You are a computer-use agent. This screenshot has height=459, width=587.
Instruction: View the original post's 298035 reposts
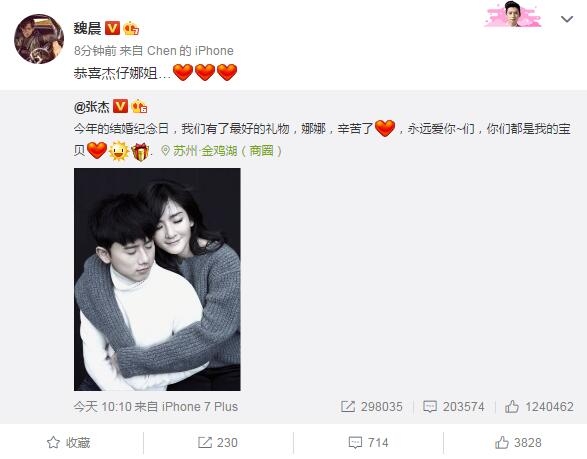pyautogui.click(x=372, y=407)
